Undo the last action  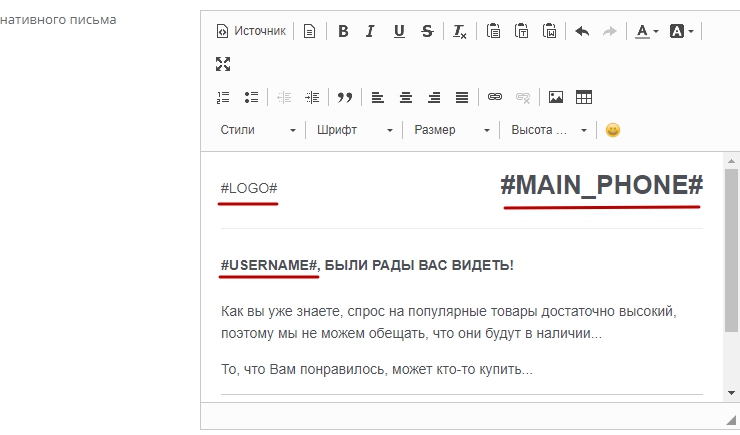pos(582,31)
